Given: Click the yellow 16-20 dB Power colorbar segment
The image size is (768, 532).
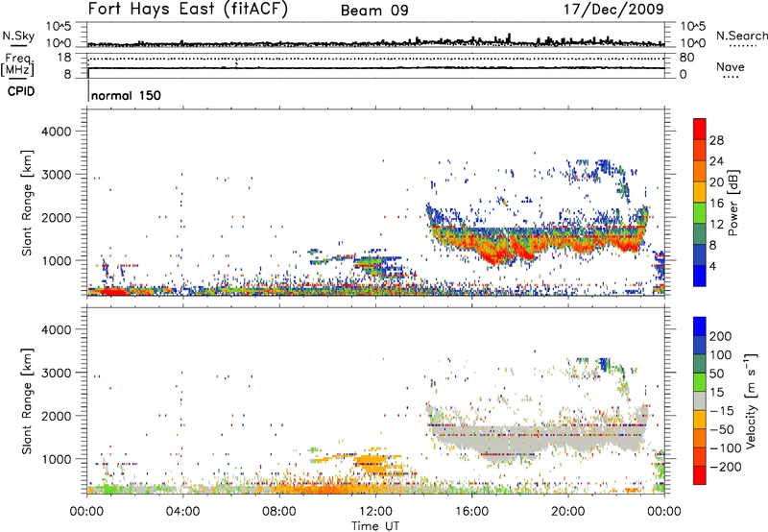Looking at the screenshot, I should pyautogui.click(x=700, y=191).
